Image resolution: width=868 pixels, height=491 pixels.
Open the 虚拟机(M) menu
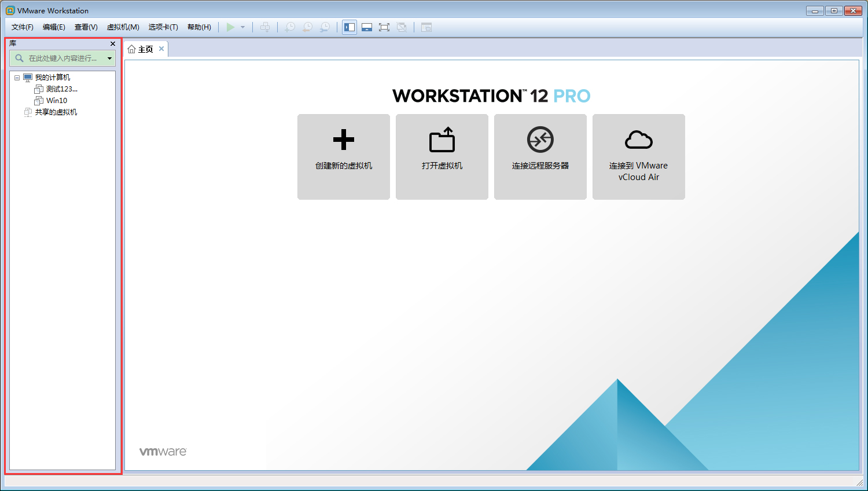click(123, 27)
